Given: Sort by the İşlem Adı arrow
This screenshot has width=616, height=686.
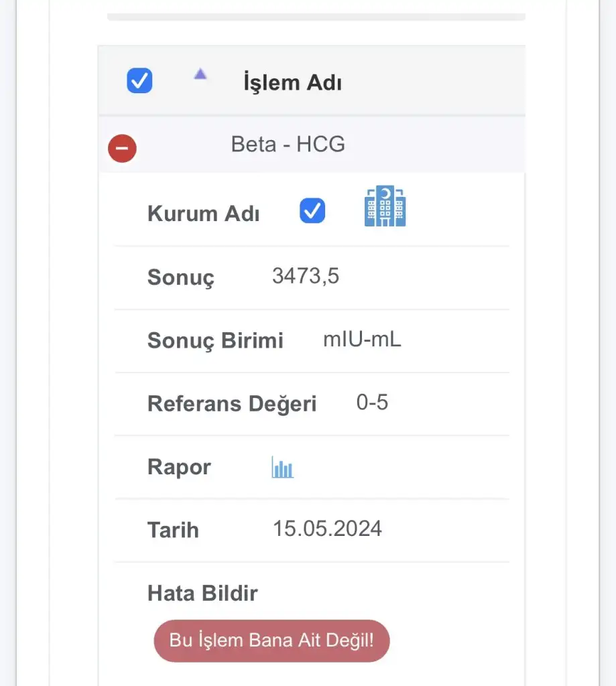Looking at the screenshot, I should click(200, 75).
